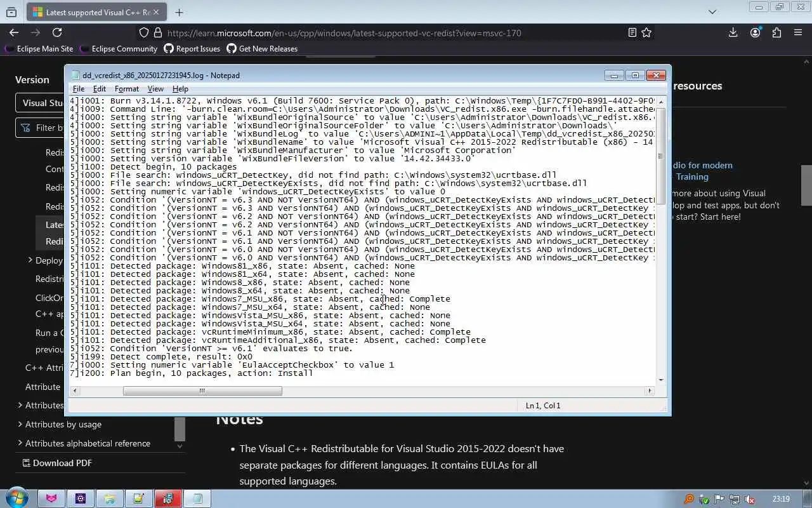Viewport: 812px width, 508px height.
Task: Open the browser account icon
Action: tap(755, 32)
